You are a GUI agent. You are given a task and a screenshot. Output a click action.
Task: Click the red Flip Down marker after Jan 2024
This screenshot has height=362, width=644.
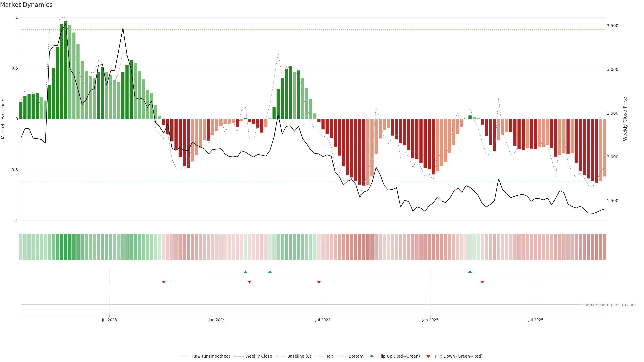click(x=249, y=282)
